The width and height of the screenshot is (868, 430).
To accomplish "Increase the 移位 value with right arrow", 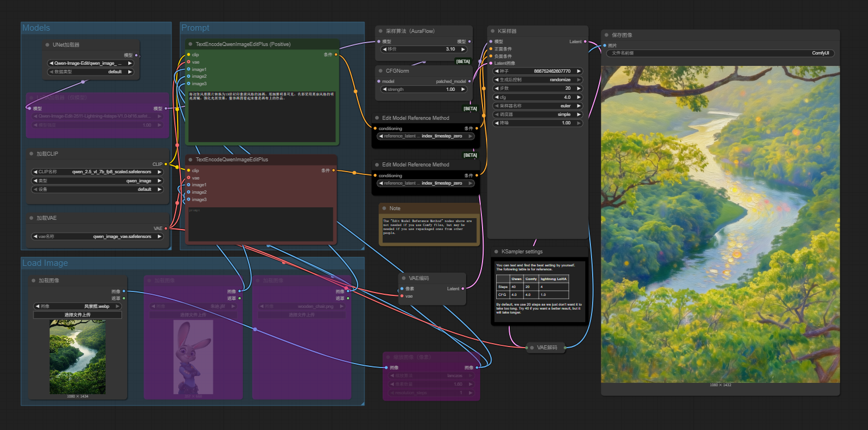I will point(463,49).
